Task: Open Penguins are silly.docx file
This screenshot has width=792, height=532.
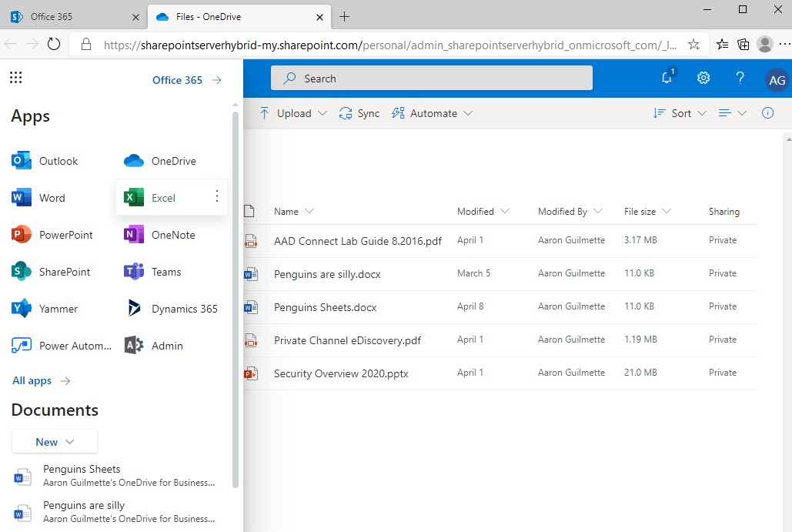Action: 327,274
